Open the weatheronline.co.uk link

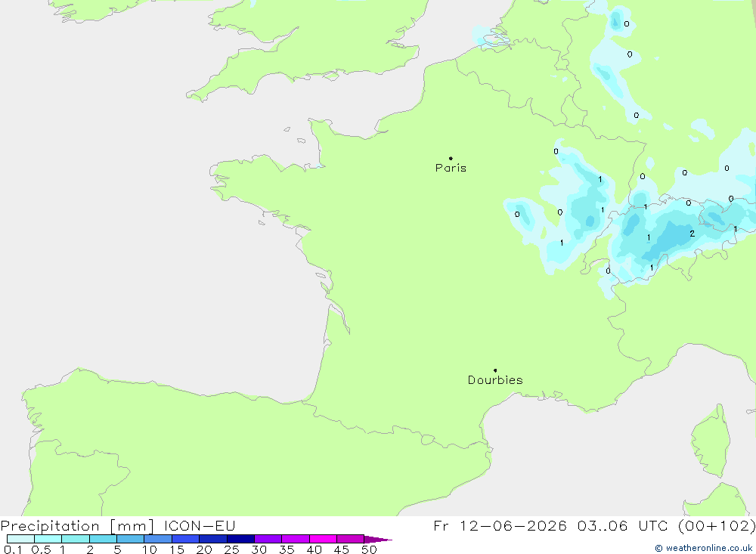[703, 548]
